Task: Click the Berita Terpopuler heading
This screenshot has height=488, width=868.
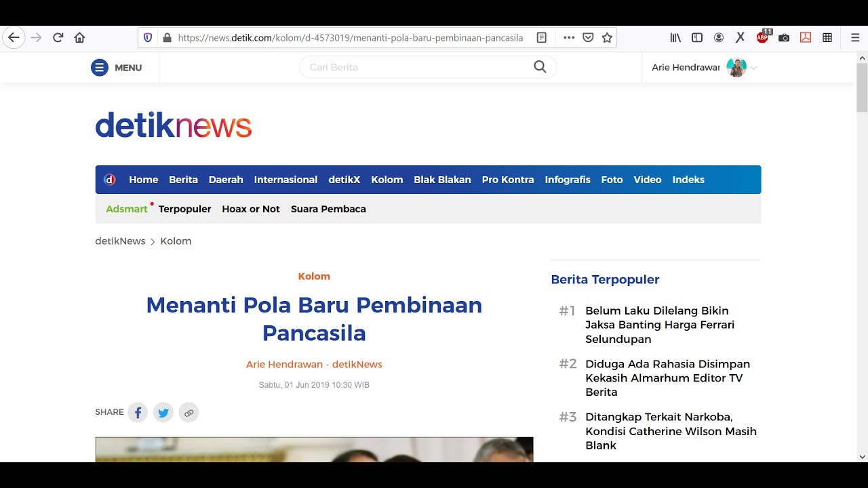Action: pos(605,279)
